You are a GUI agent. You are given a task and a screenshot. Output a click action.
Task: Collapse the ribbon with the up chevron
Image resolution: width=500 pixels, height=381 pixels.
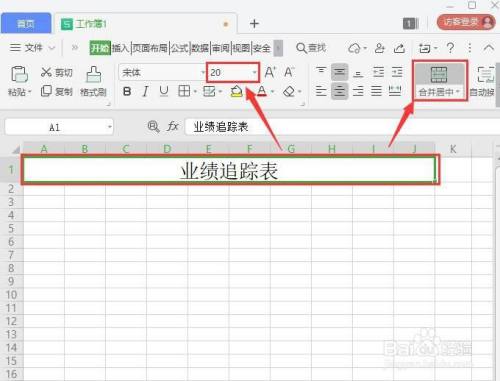pyautogui.click(x=489, y=48)
